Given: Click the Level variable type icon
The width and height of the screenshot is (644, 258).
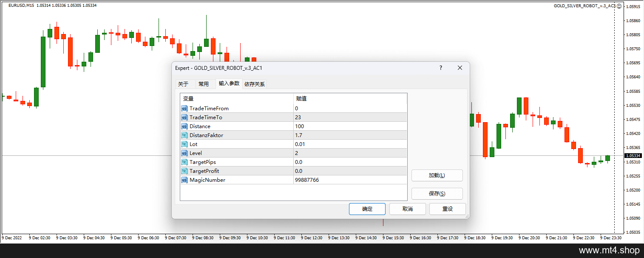Looking at the screenshot, I should coord(184,153).
